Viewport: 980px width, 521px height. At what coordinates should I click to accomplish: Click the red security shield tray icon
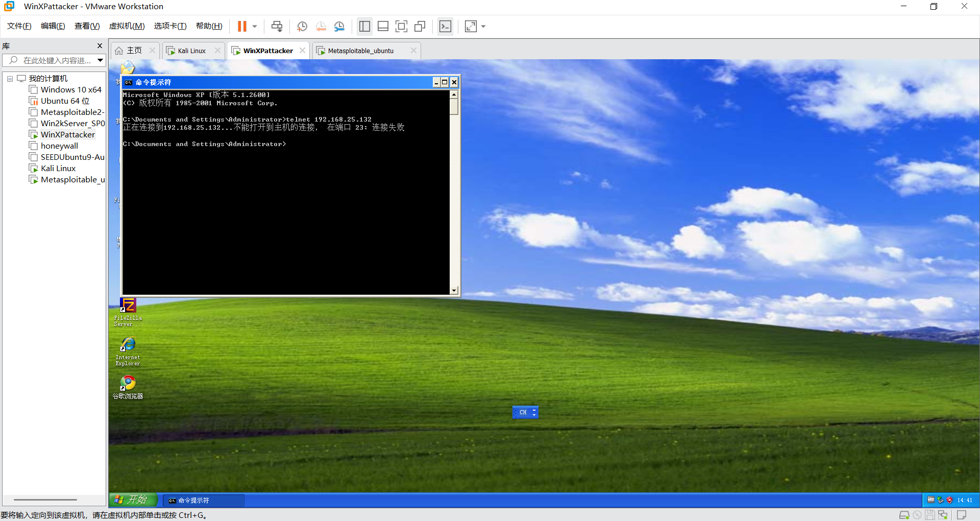(949, 500)
